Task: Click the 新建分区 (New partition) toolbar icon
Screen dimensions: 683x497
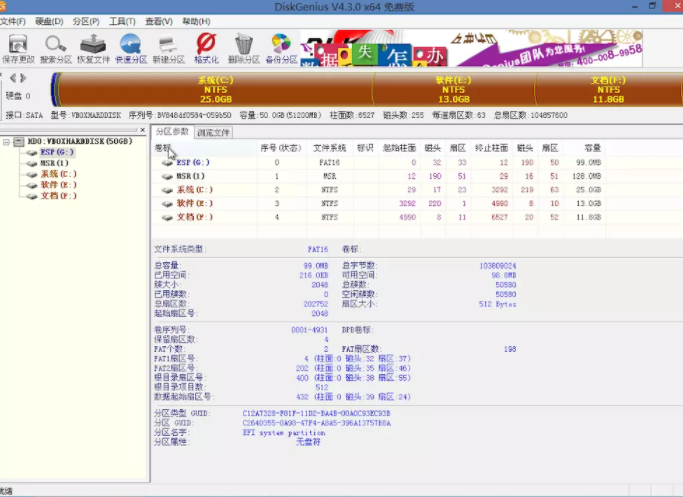Action: point(169,47)
